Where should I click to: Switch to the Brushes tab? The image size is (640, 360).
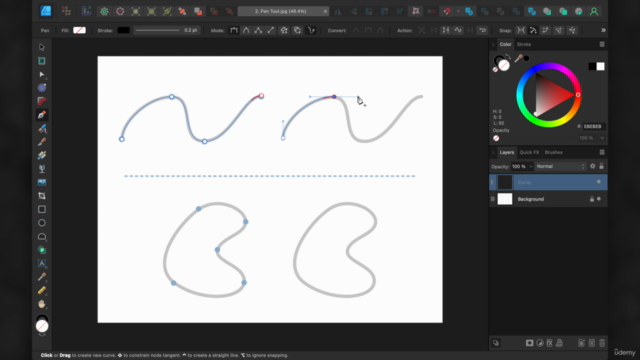[553, 152]
